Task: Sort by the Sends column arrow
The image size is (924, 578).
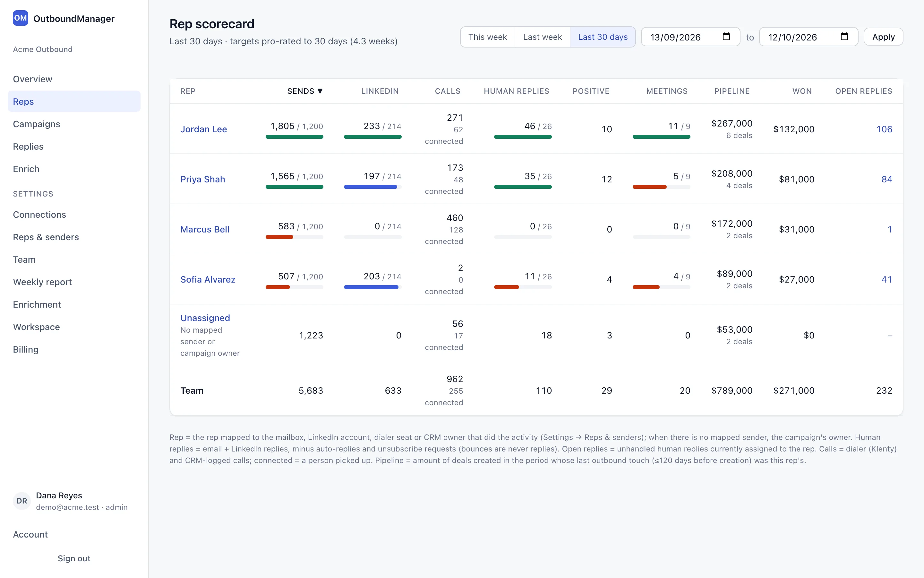Action: (x=320, y=91)
